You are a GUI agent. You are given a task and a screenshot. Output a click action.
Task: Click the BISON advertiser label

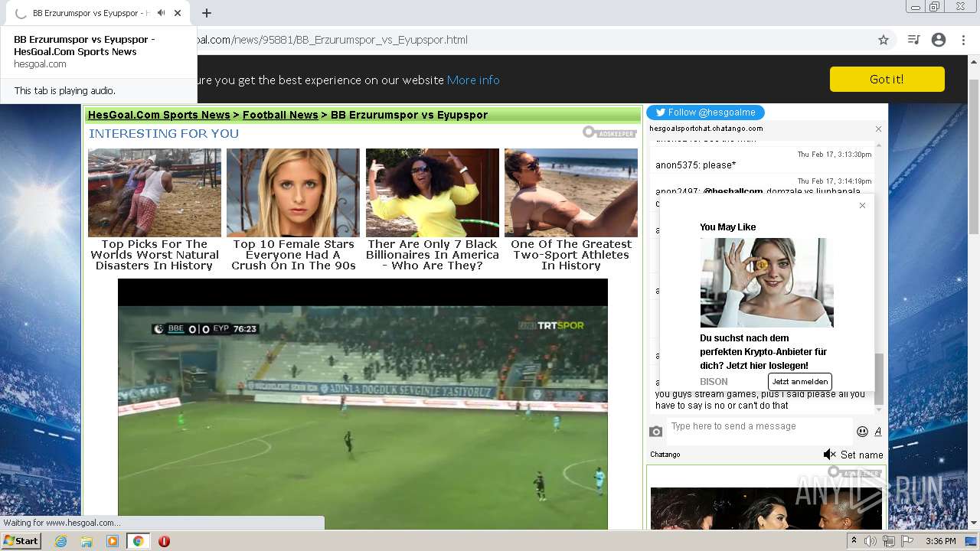pos(714,381)
